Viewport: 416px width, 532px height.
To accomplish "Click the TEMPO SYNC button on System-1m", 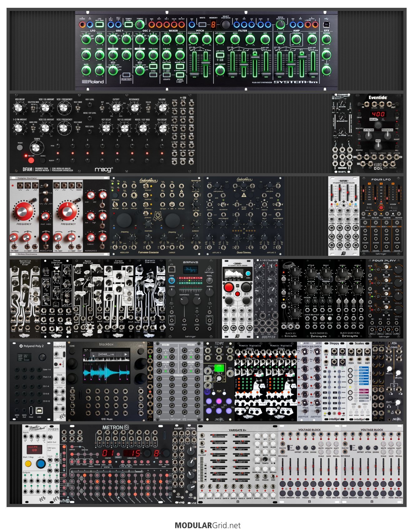I will [129, 24].
